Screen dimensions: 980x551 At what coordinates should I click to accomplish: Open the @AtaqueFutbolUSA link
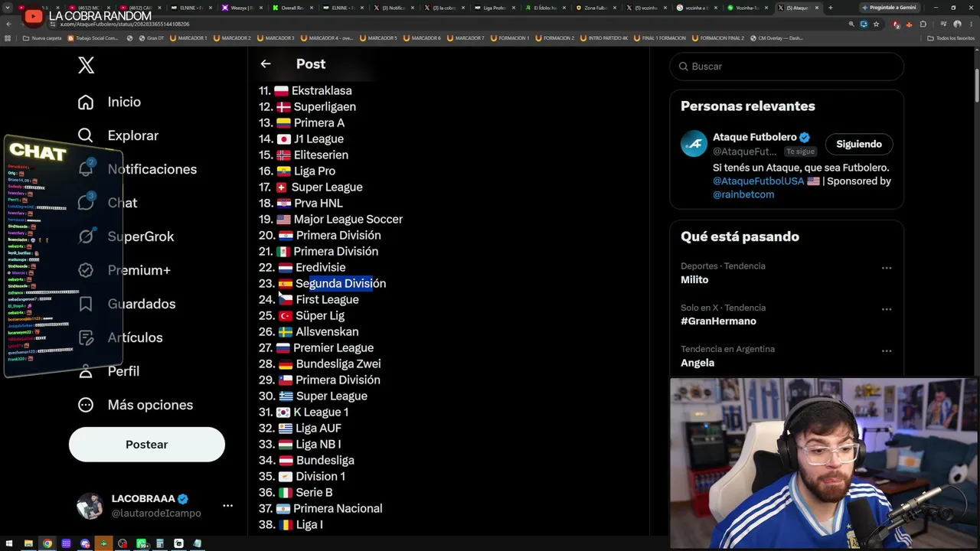[759, 181]
